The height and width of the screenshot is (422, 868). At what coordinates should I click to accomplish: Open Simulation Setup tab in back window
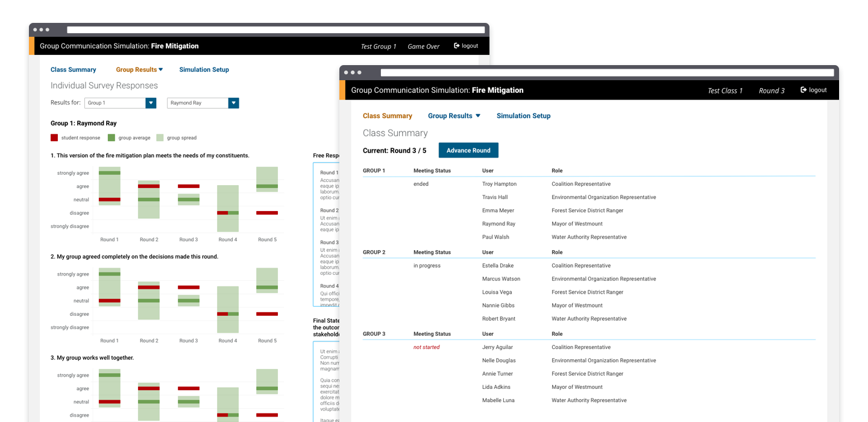[x=204, y=70]
